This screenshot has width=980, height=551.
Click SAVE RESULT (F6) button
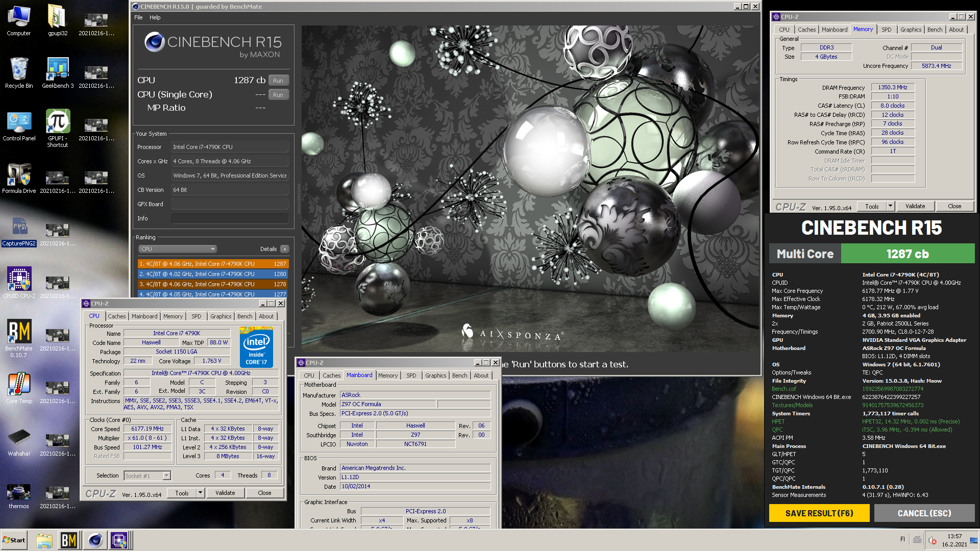click(x=819, y=513)
